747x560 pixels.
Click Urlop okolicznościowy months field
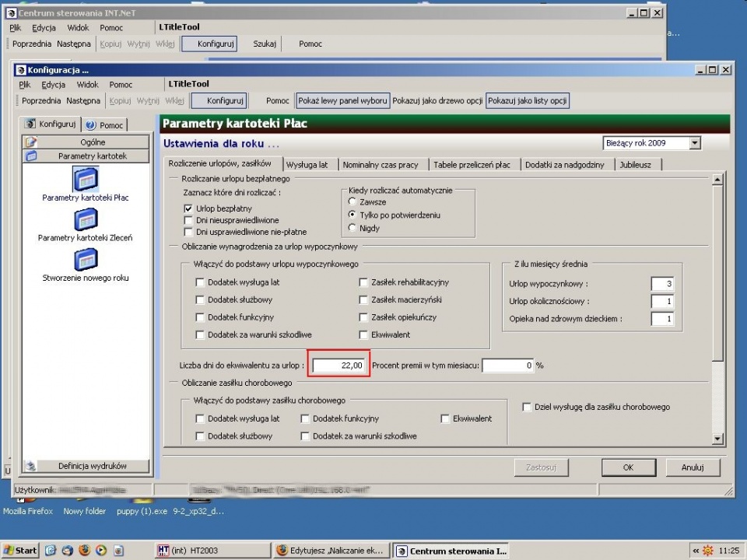point(662,302)
